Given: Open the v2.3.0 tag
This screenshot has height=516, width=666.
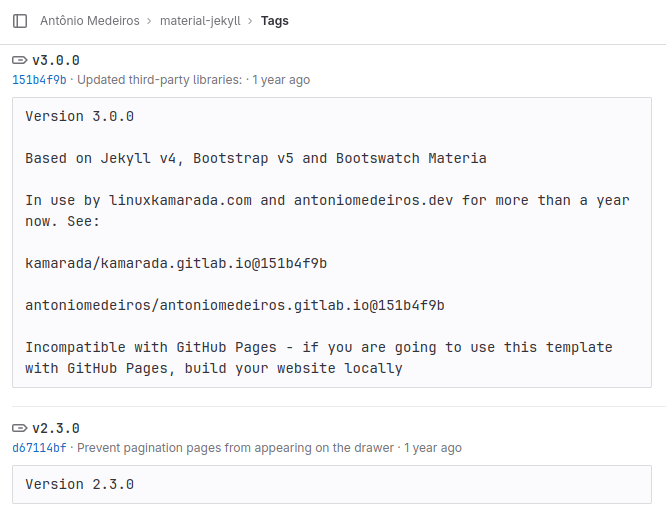Looking at the screenshot, I should [56, 428].
